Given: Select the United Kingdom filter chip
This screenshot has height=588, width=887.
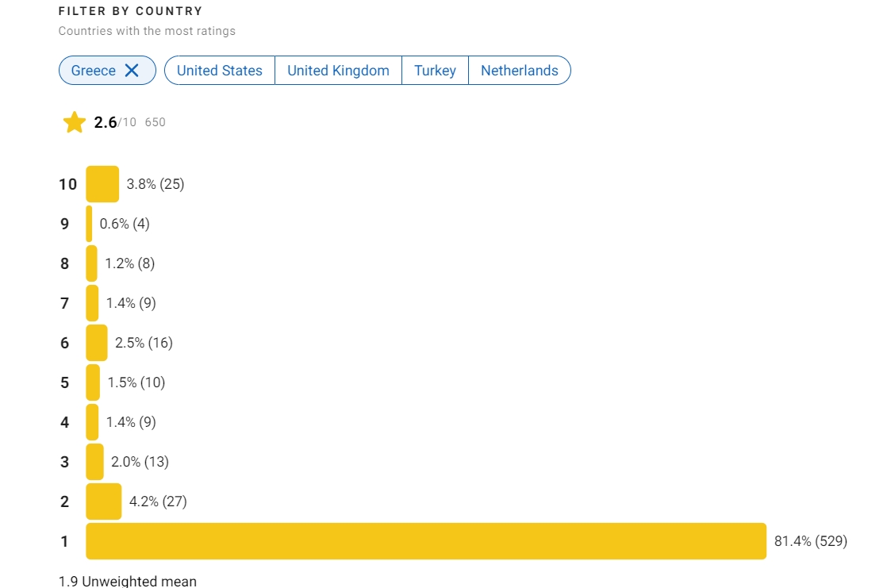Looking at the screenshot, I should coord(338,71).
